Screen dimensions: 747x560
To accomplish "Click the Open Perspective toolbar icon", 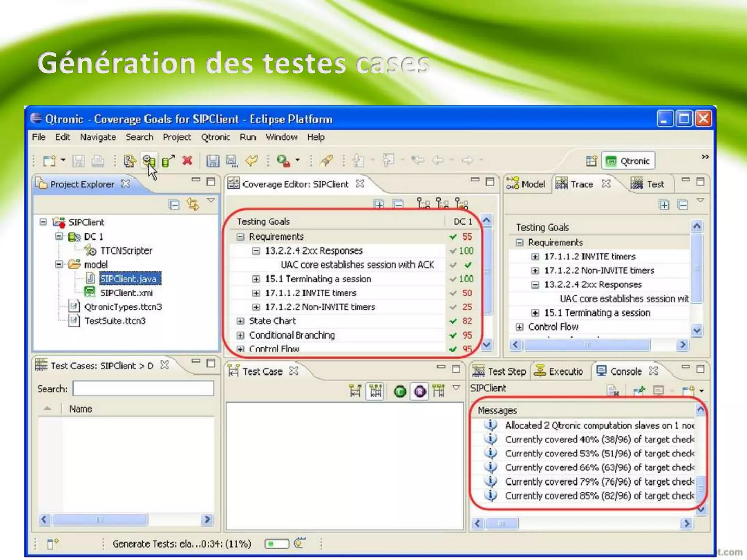I will pos(591,161).
